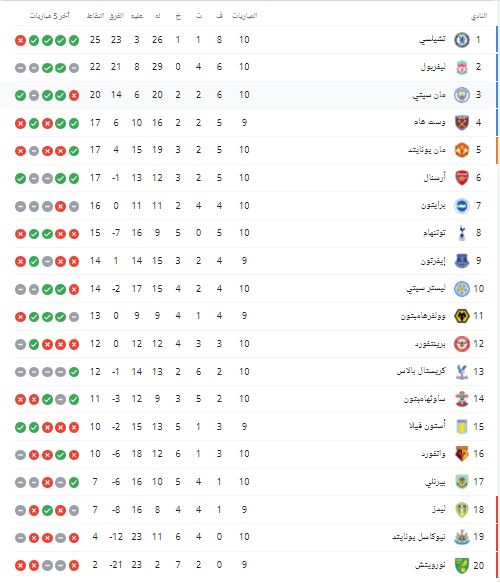Click Chelsea's most recent red loss icon

tap(20, 40)
